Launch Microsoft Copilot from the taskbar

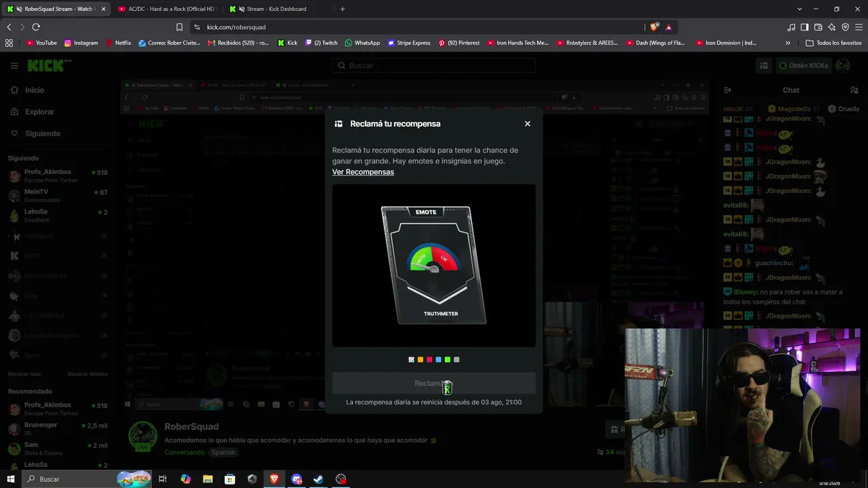point(186,479)
